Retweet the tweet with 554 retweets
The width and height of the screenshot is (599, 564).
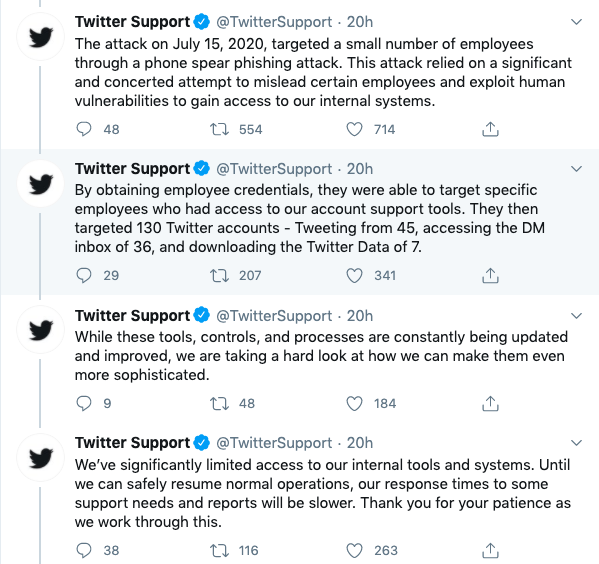[219, 129]
